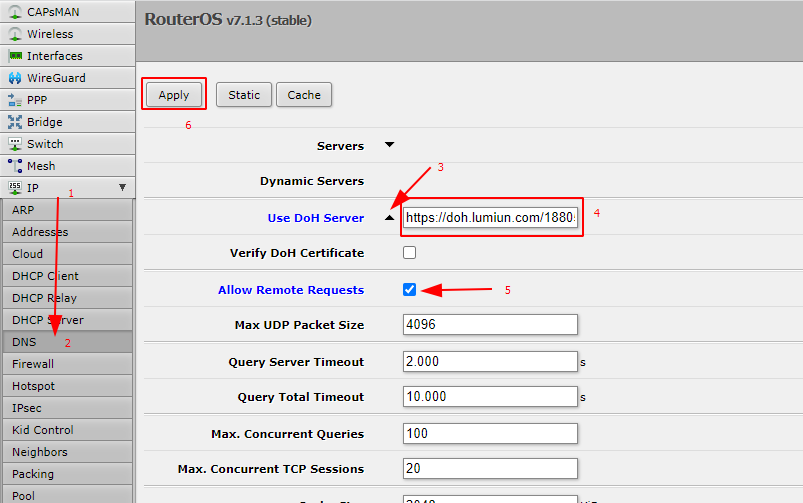Select DNS submenu item

click(68, 342)
